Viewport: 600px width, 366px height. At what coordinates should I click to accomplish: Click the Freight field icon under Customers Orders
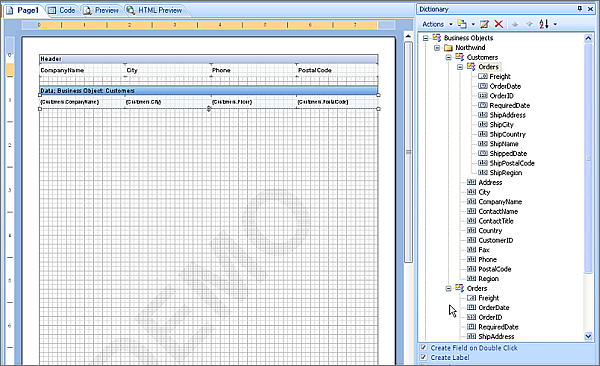[483, 77]
